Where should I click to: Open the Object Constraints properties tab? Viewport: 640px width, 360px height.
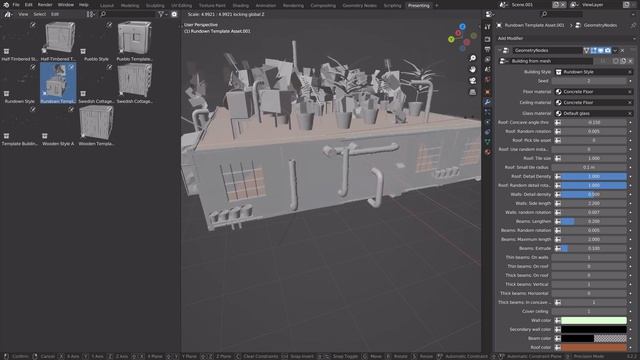point(487,132)
